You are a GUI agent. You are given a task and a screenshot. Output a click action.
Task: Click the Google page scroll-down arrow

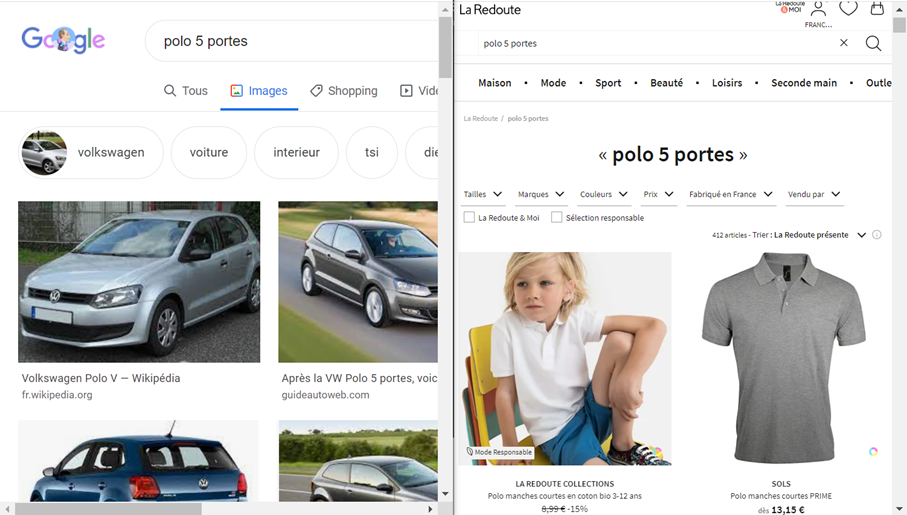(x=445, y=494)
